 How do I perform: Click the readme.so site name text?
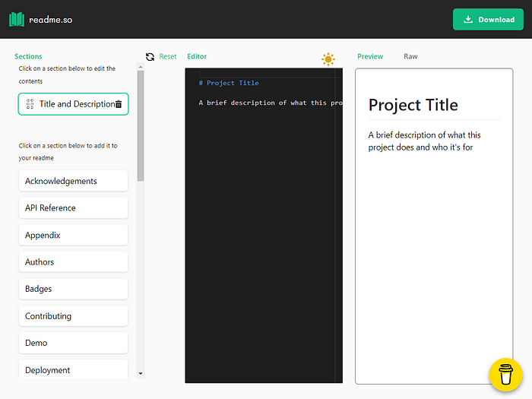tap(51, 20)
